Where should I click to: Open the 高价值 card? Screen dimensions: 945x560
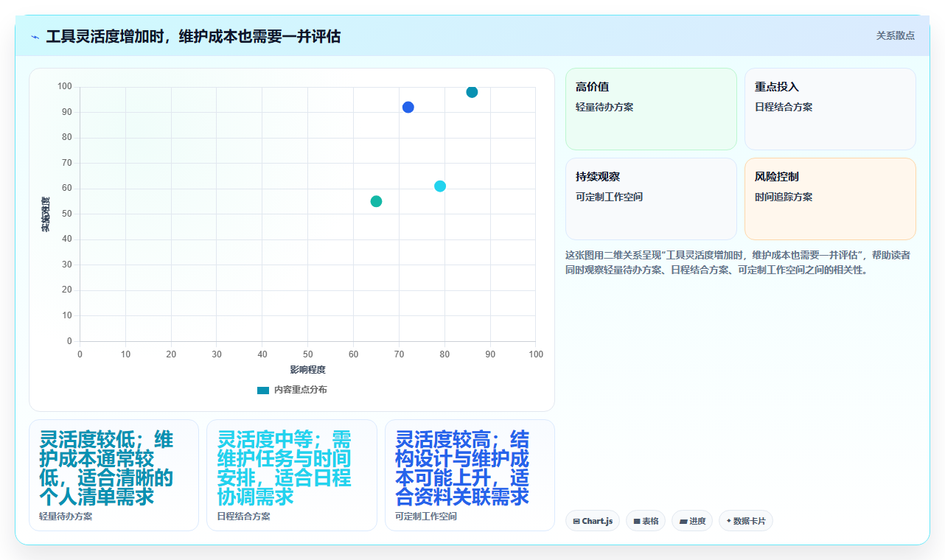click(651, 109)
